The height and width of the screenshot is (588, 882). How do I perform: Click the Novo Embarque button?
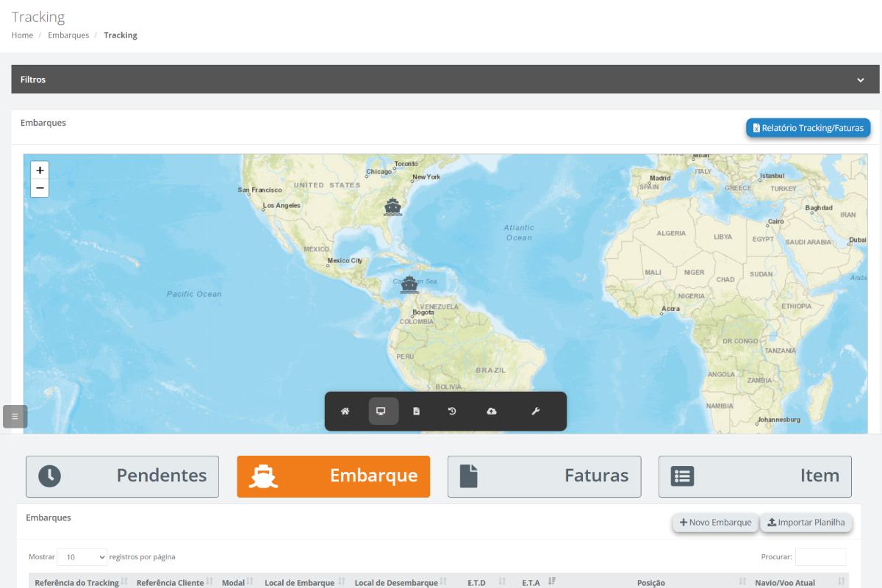pyautogui.click(x=715, y=523)
